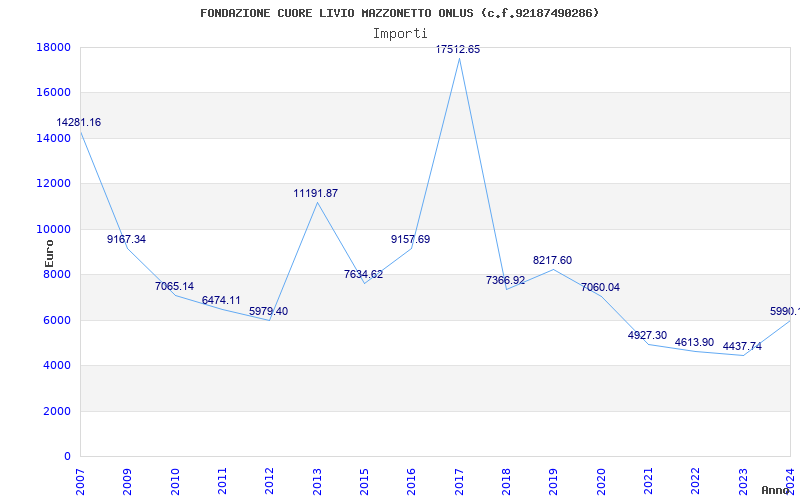
Task: Select the 4437.74 minimum value label
Action: tap(742, 346)
